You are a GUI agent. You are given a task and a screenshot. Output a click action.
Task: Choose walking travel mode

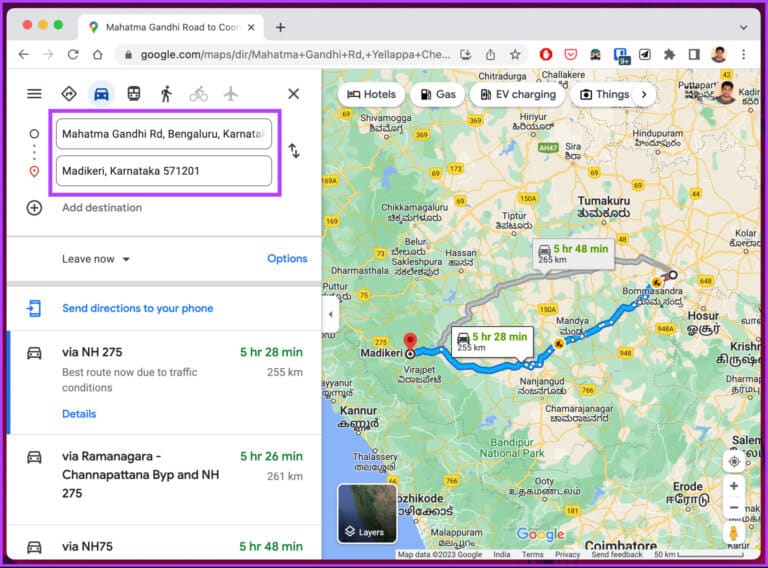166,94
